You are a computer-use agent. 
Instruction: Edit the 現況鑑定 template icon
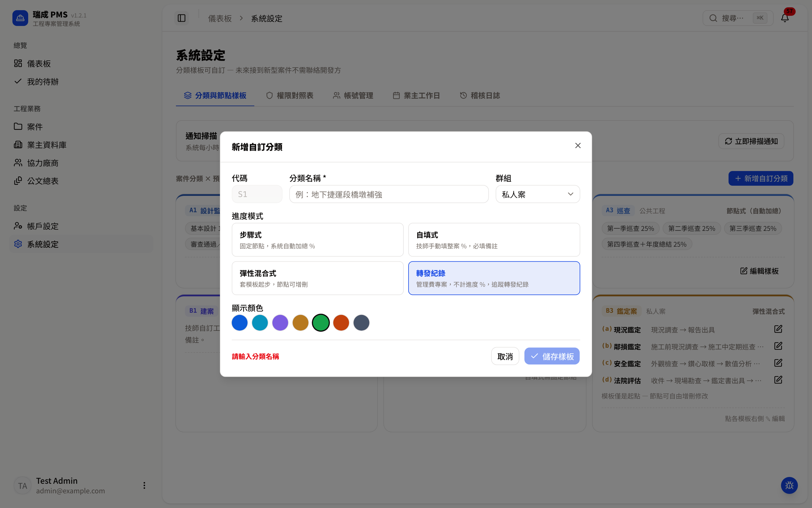click(778, 329)
